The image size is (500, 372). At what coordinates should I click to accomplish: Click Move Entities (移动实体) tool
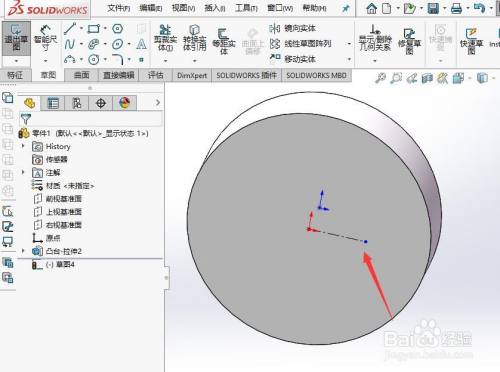point(292,59)
